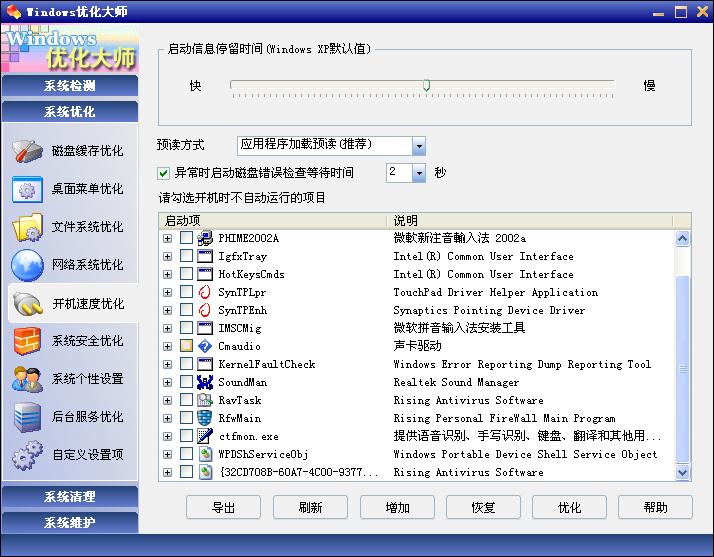Toggle the Cmaudio checkbox

(186, 346)
